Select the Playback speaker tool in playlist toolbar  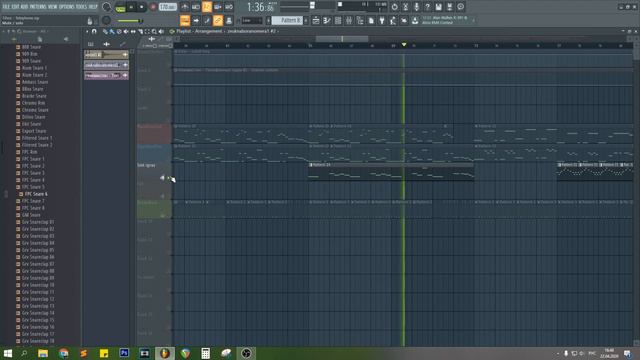(x=161, y=31)
